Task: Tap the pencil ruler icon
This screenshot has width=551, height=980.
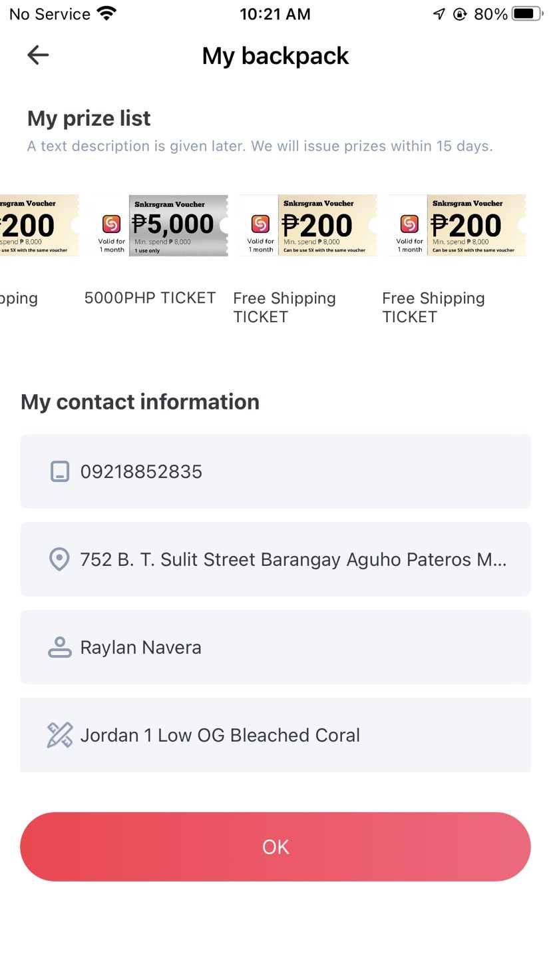Action: 60,735
